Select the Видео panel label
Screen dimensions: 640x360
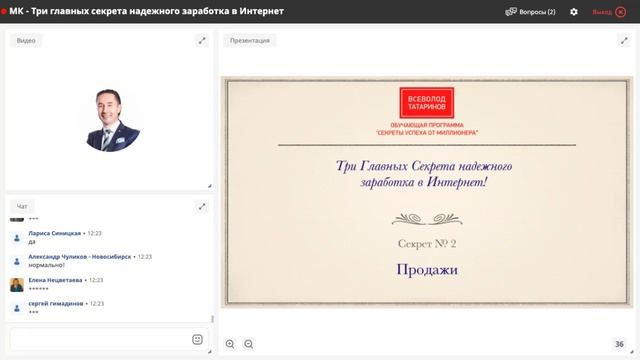click(x=26, y=40)
